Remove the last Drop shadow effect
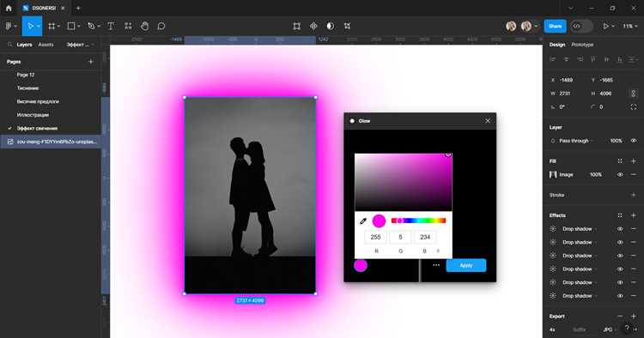 pos(634,296)
